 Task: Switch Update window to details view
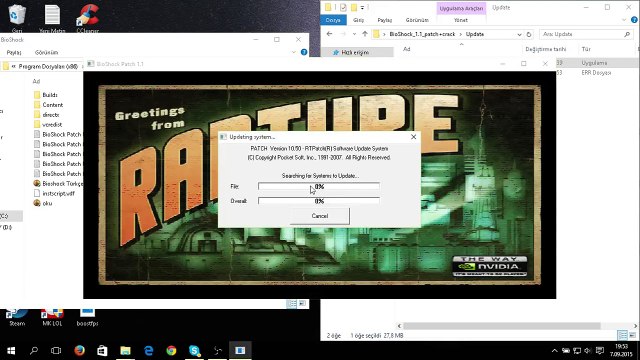pos(622,336)
